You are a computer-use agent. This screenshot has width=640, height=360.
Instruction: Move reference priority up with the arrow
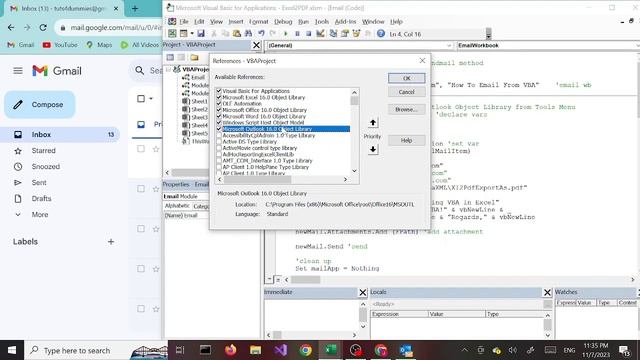373,122
